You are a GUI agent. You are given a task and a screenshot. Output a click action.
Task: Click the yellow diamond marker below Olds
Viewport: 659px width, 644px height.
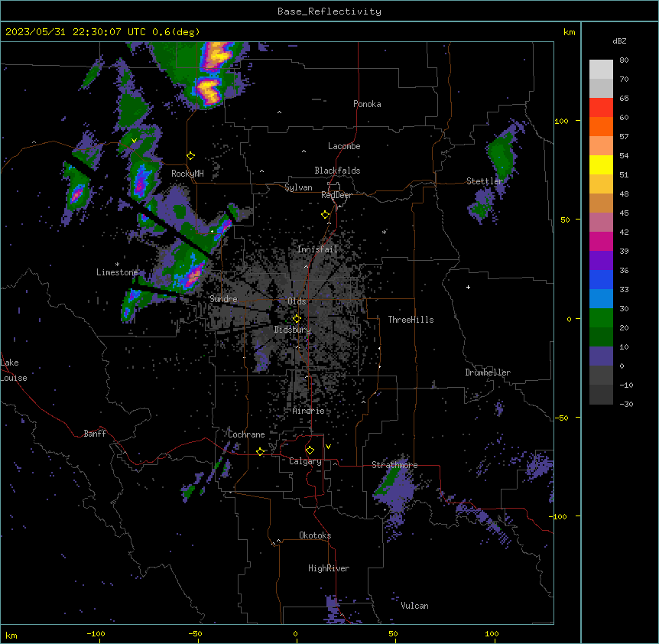(x=297, y=319)
